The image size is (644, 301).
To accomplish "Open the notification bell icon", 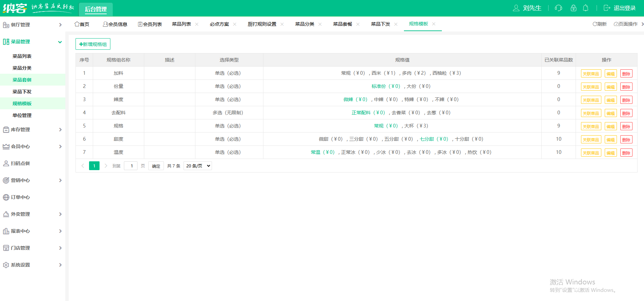I will pyautogui.click(x=585, y=8).
